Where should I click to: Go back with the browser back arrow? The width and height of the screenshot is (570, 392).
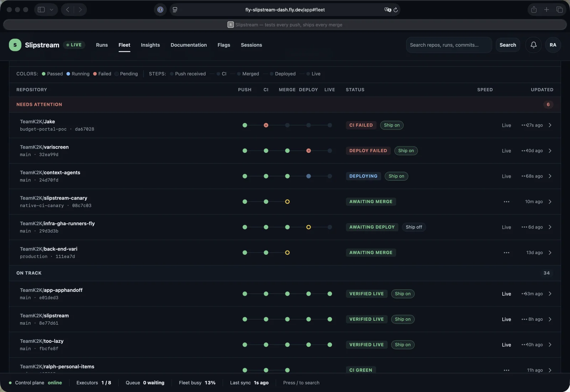tap(68, 10)
